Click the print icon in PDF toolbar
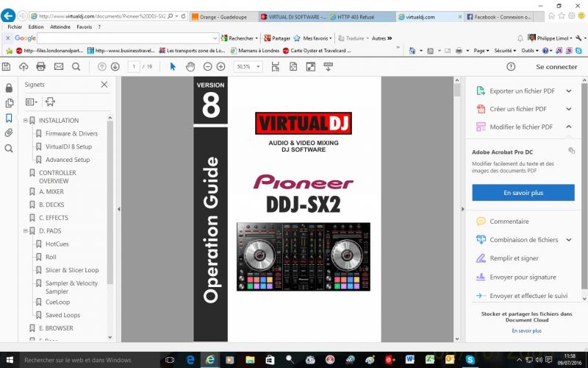Image resolution: width=588 pixels, height=368 pixels. point(40,66)
